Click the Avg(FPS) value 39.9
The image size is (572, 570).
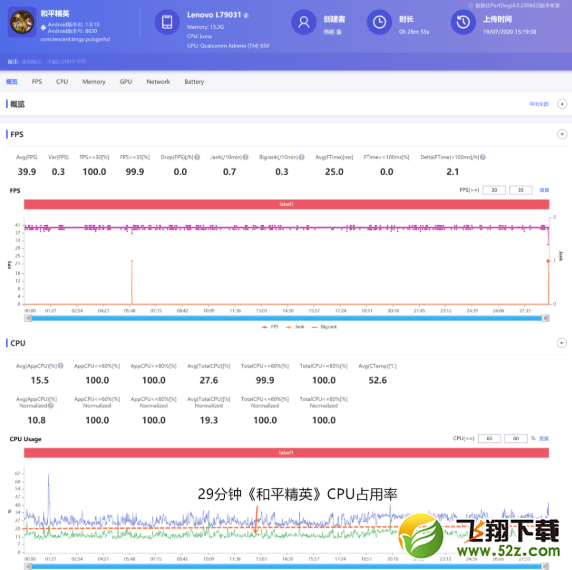pos(27,172)
